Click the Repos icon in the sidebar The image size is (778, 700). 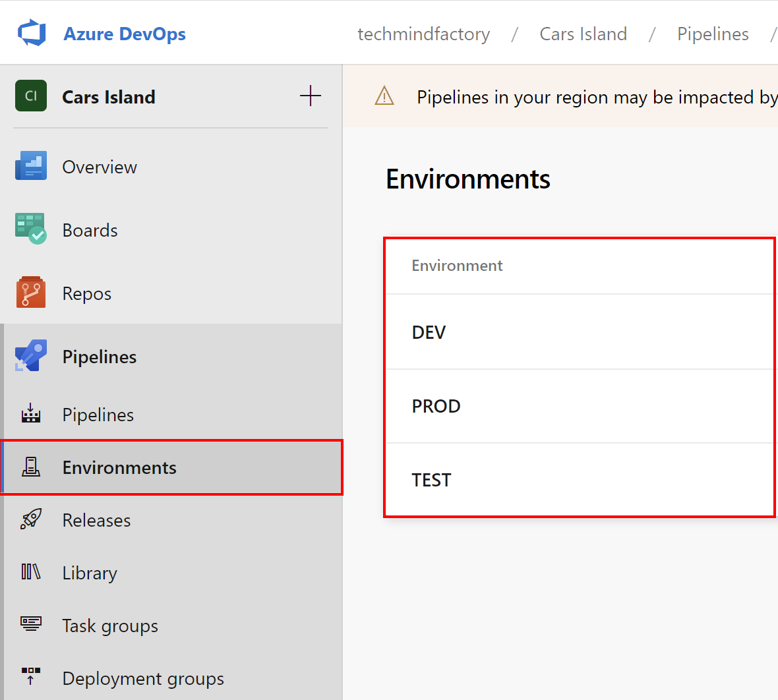point(31,292)
